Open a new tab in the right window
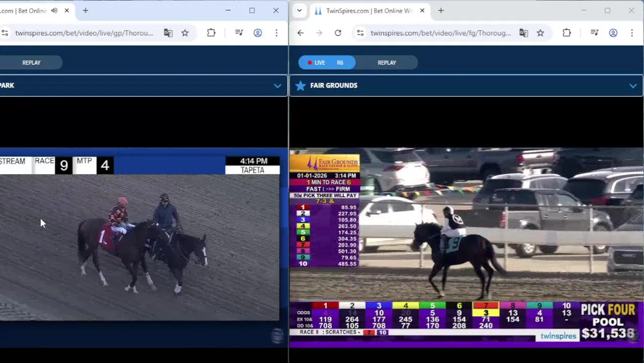 click(441, 11)
